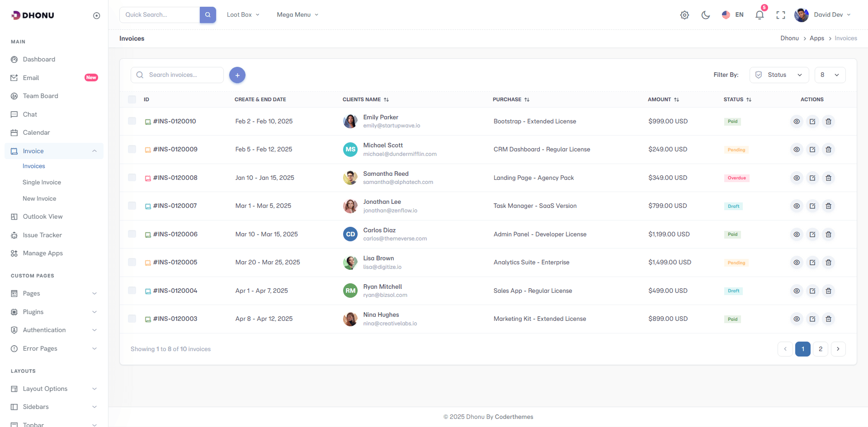868x427 pixels.
Task: Open the rows-per-page dropdown showing 8
Action: 830,75
